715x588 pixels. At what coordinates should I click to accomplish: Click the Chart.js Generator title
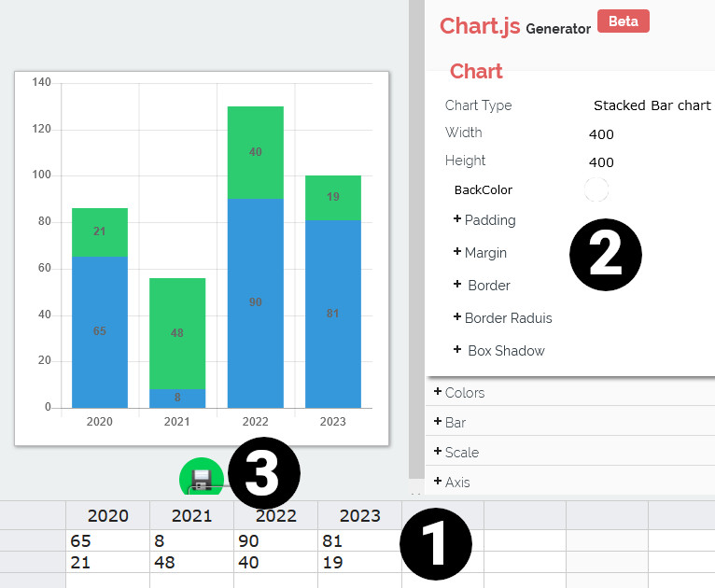(x=514, y=26)
